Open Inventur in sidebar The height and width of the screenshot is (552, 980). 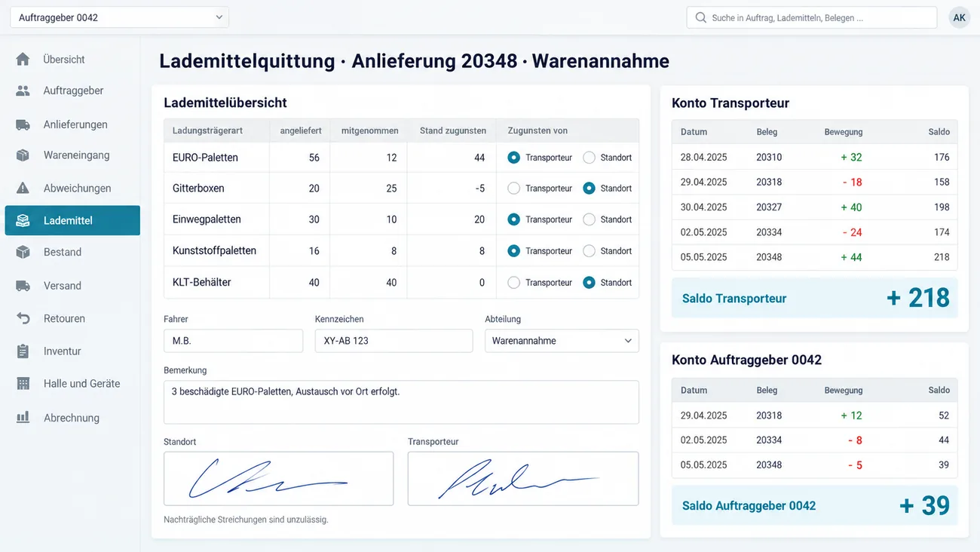(x=72, y=351)
